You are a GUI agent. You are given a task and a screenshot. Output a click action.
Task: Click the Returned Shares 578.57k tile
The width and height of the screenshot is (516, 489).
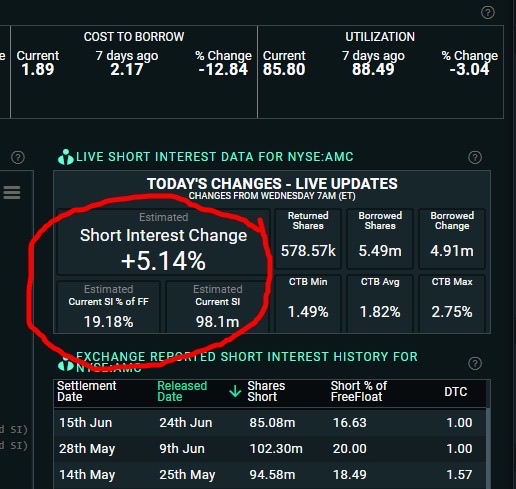pyautogui.click(x=308, y=239)
